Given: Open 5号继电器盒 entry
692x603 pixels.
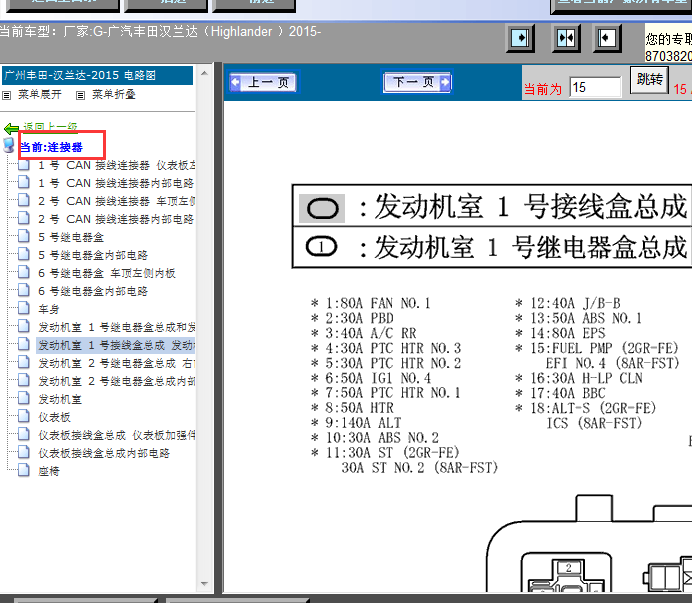Looking at the screenshot, I should point(71,237).
